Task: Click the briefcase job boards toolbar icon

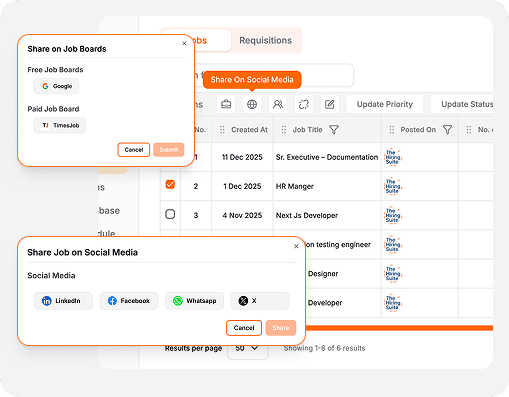Action: [x=226, y=104]
